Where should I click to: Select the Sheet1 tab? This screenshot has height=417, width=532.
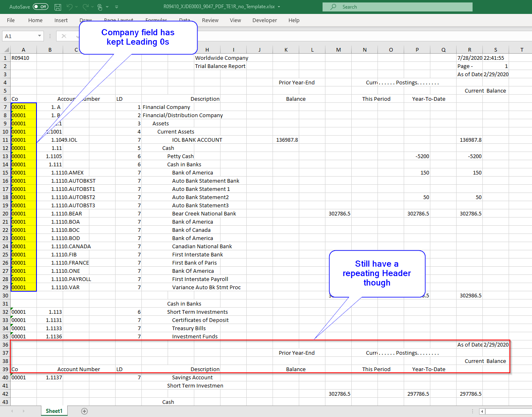click(x=54, y=411)
